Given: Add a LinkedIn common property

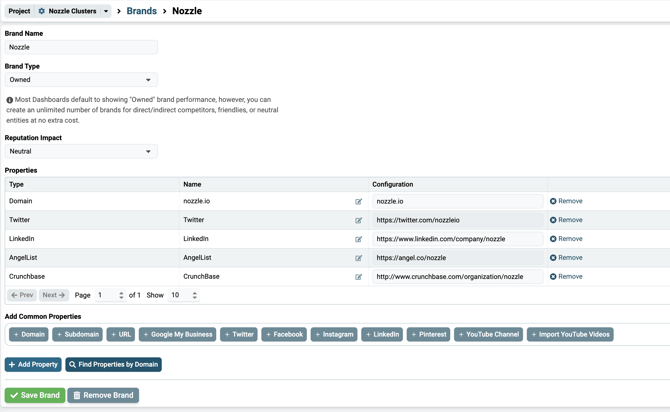Looking at the screenshot, I should [x=382, y=334].
